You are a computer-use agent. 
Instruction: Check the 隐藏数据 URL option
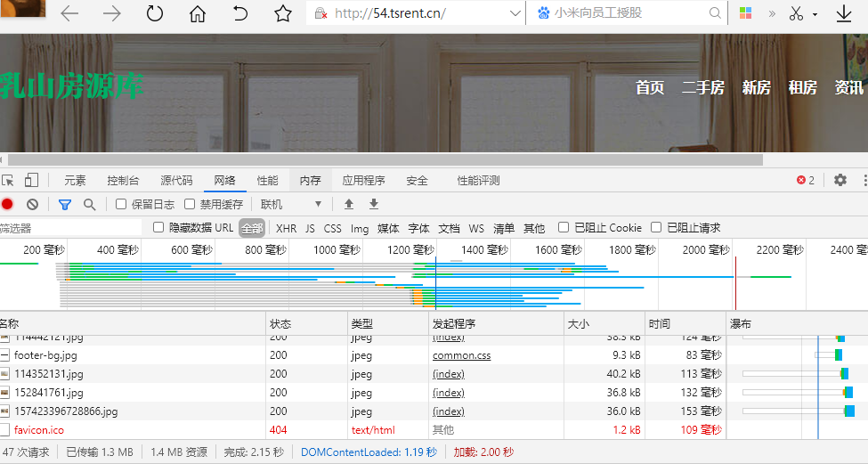coord(159,228)
